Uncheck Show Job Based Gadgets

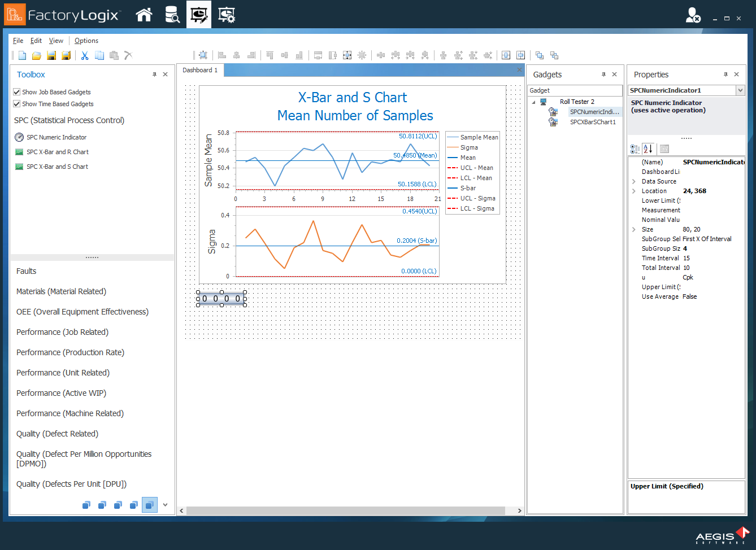(17, 92)
